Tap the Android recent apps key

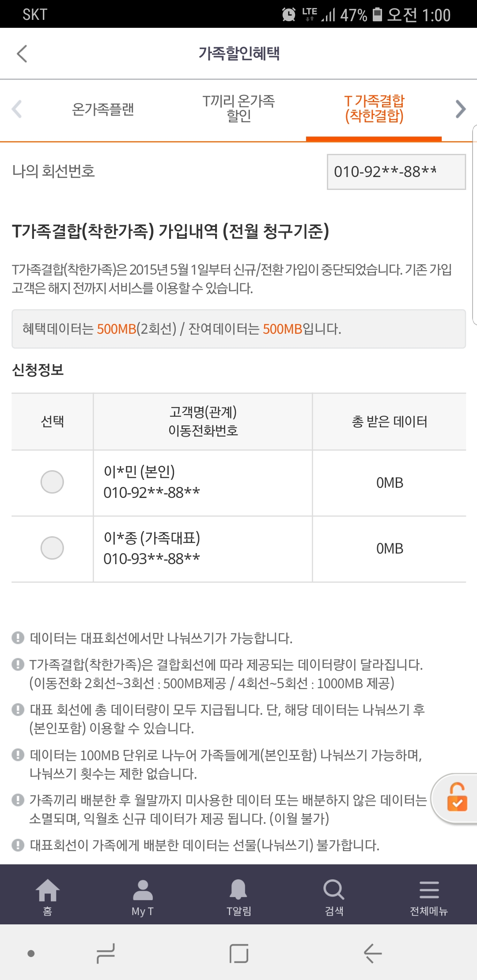(x=106, y=954)
